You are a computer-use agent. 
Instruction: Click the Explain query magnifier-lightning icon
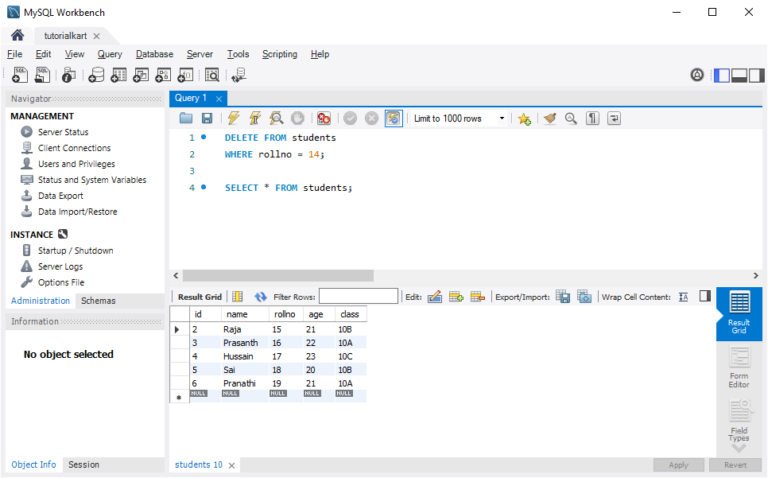pyautogui.click(x=276, y=118)
